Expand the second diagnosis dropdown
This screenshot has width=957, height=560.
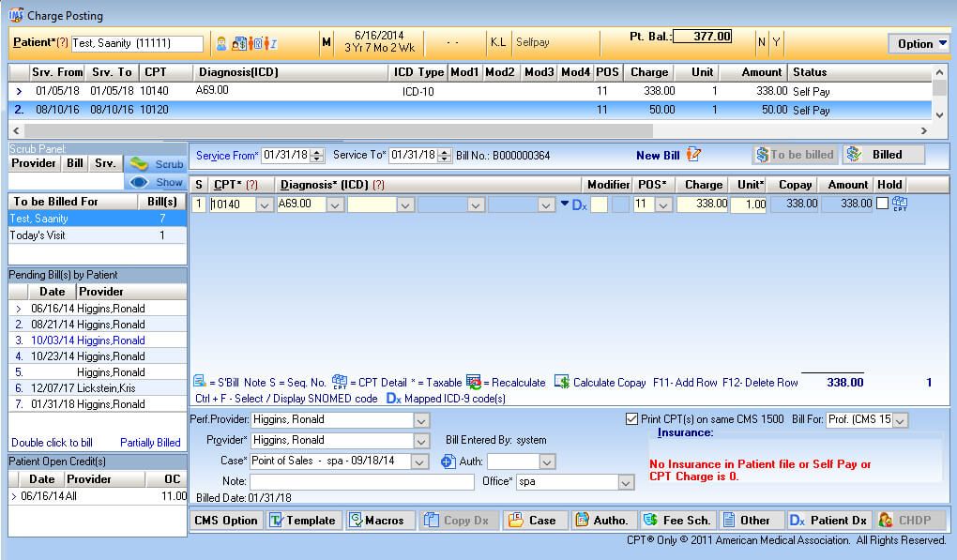405,205
